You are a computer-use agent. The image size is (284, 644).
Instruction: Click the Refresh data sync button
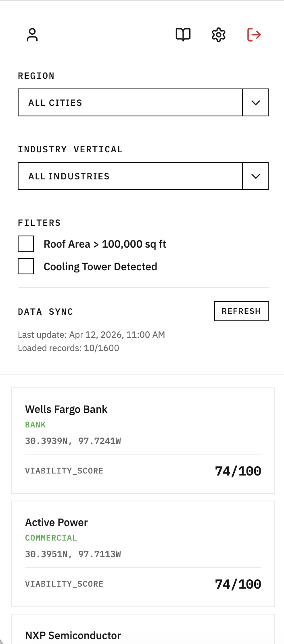[241, 311]
